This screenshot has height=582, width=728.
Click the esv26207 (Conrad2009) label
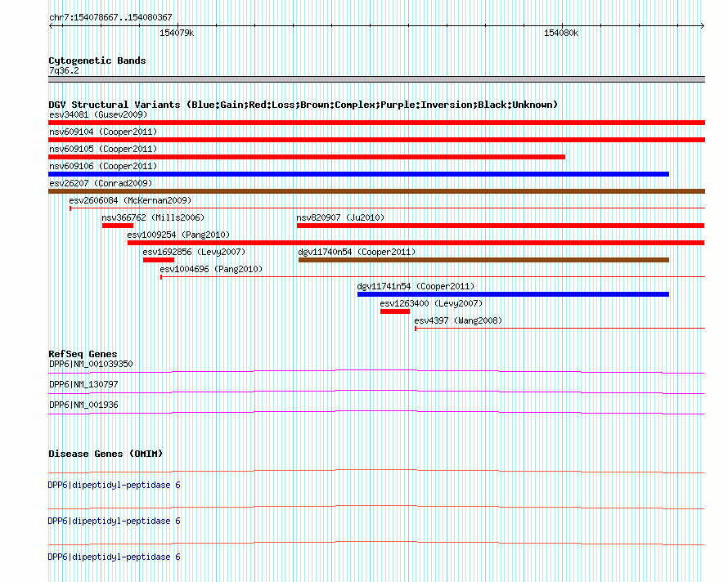(101, 183)
